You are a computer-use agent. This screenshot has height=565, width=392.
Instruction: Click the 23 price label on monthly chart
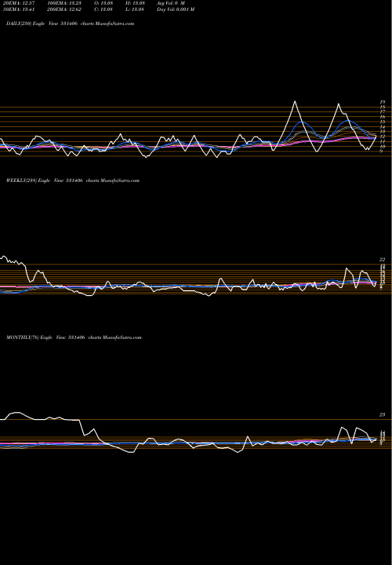[x=383, y=415]
